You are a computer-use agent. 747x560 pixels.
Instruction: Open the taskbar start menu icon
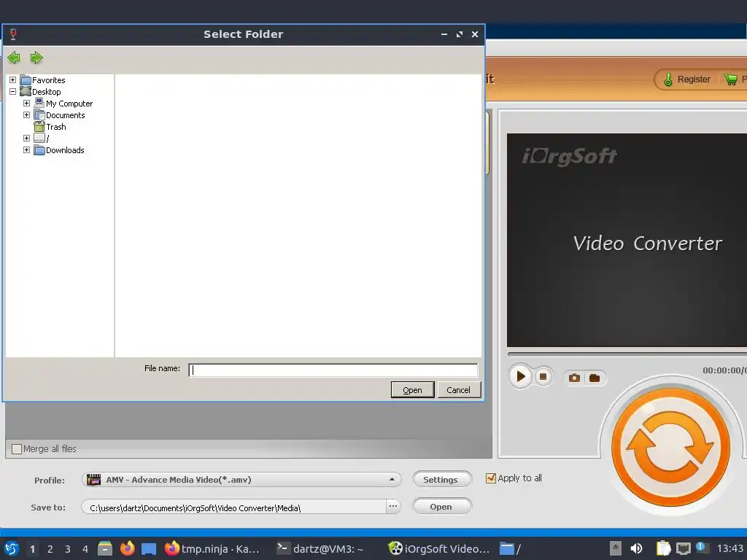12,548
